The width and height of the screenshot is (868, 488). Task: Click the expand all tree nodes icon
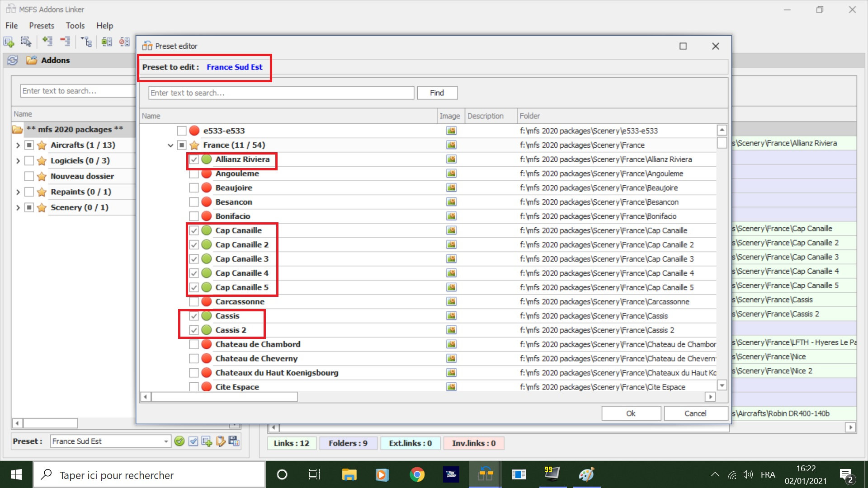point(47,42)
